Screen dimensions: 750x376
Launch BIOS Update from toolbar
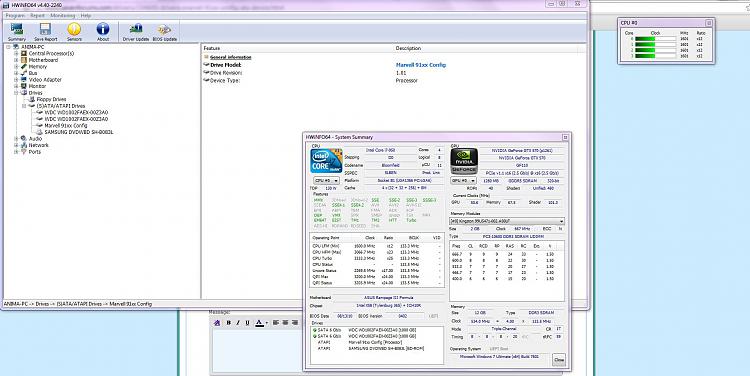click(x=165, y=32)
